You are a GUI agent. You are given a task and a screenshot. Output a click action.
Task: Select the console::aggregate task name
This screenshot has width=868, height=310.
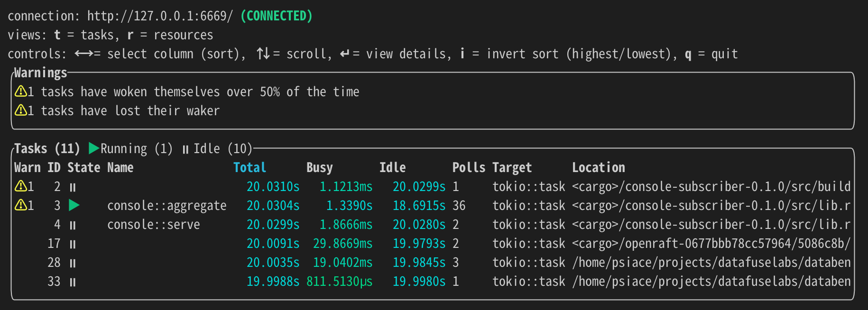(166, 205)
